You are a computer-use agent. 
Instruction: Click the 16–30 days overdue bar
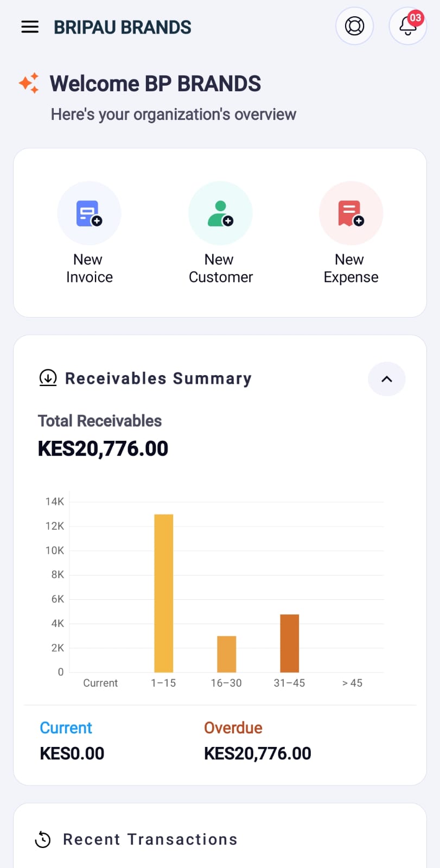pos(226,654)
